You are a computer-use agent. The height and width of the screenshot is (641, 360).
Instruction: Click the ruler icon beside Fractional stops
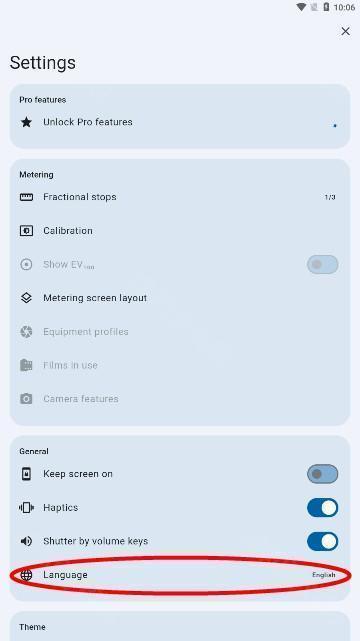tap(26, 197)
